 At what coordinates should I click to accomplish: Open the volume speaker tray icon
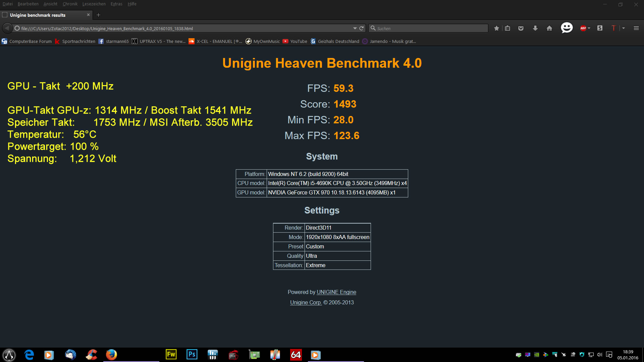pos(600,355)
